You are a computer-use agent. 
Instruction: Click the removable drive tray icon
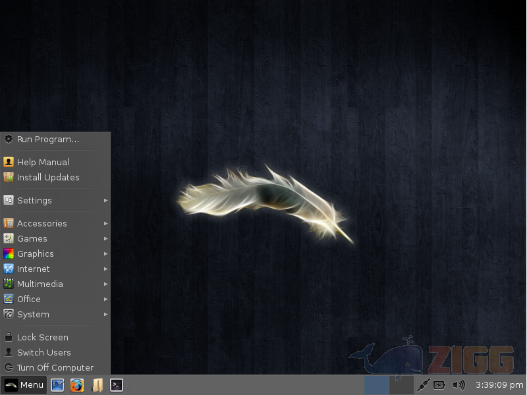pos(439,385)
